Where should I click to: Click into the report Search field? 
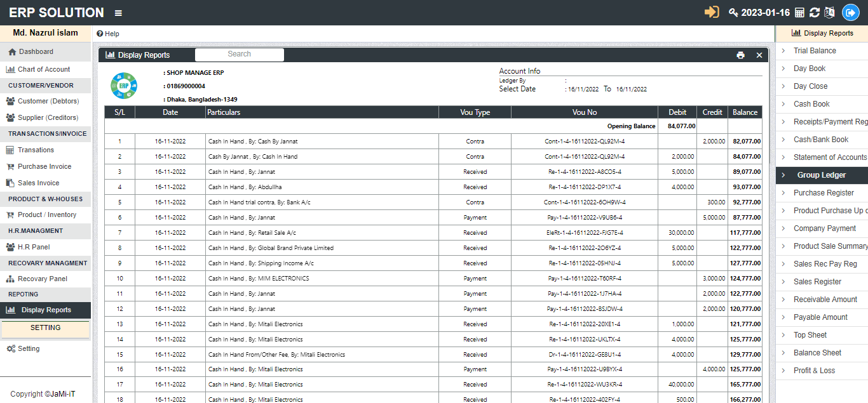(239, 55)
